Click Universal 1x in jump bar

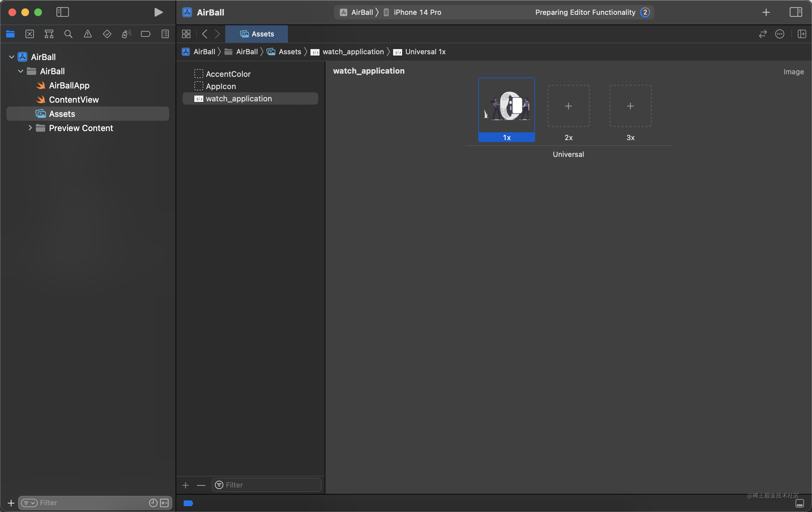coord(420,52)
